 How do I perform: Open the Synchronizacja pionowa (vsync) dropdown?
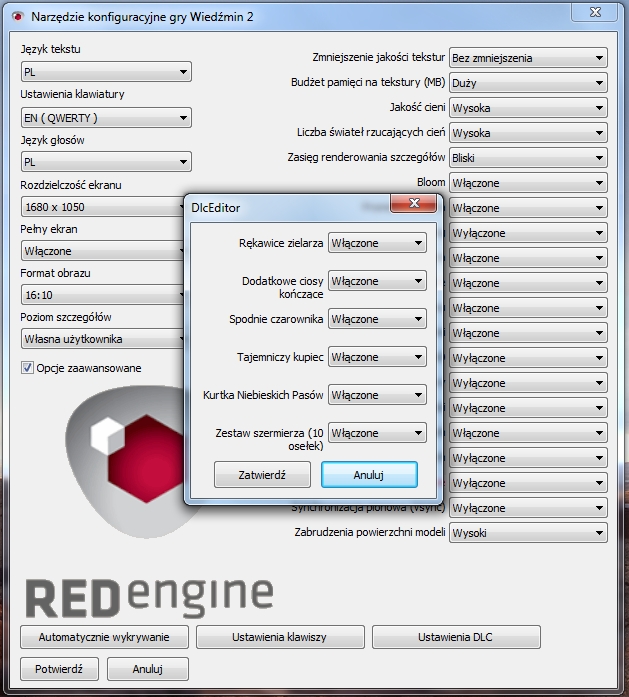(x=528, y=508)
